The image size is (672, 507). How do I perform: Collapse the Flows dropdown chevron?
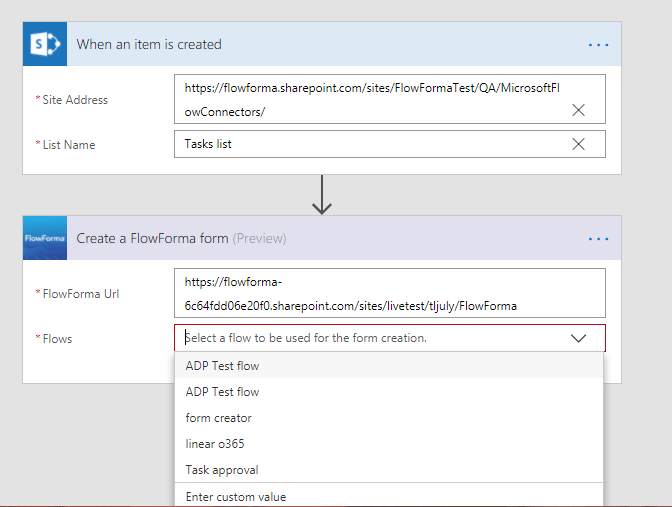[579, 339]
